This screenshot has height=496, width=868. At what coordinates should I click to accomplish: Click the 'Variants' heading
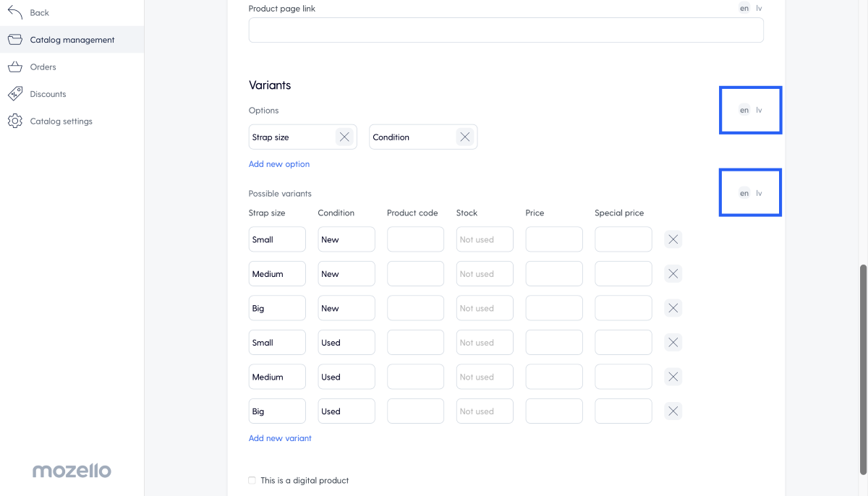(x=270, y=85)
